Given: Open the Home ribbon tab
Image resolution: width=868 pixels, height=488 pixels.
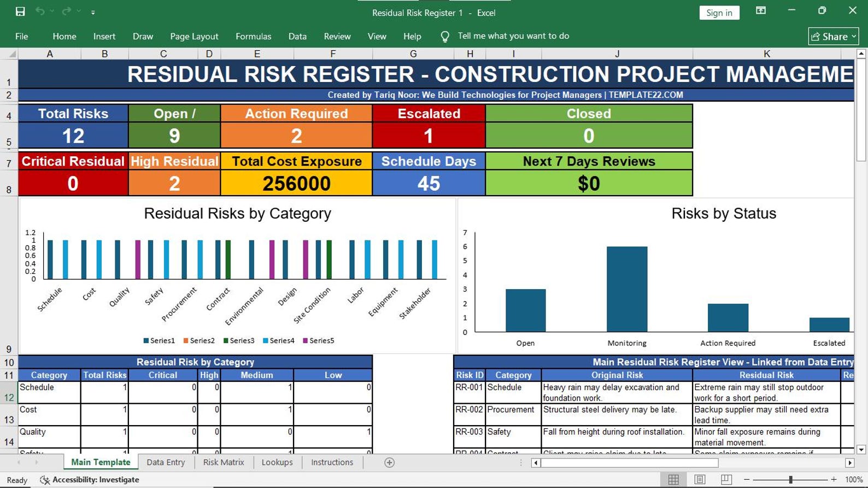Looking at the screenshot, I should [64, 37].
